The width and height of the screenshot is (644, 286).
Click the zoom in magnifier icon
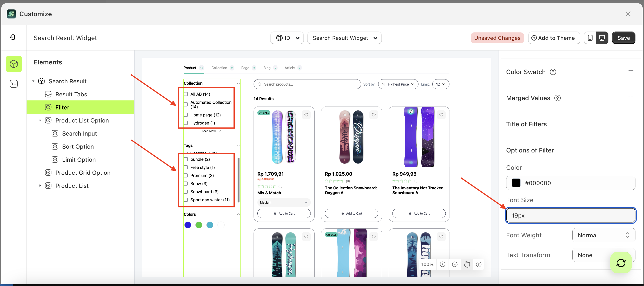coord(443,265)
